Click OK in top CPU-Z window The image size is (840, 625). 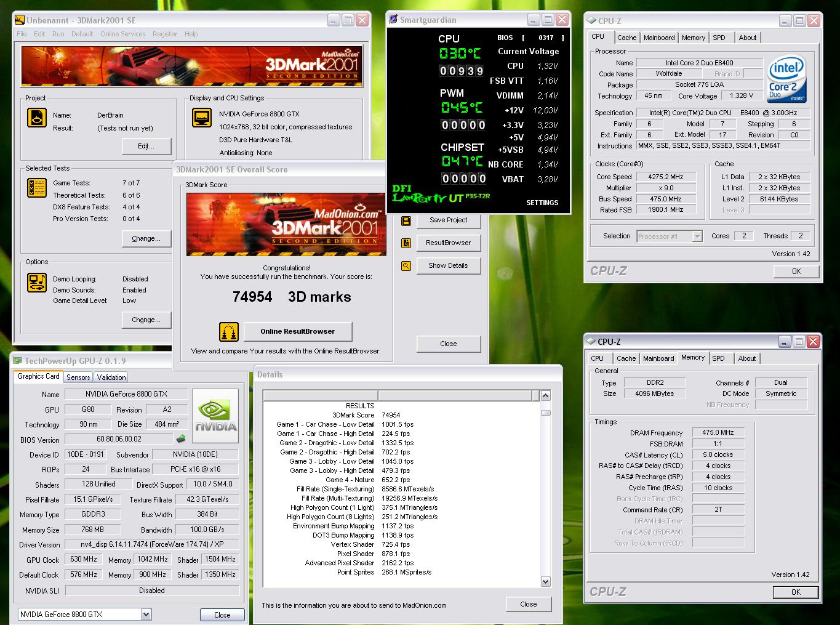(x=796, y=272)
